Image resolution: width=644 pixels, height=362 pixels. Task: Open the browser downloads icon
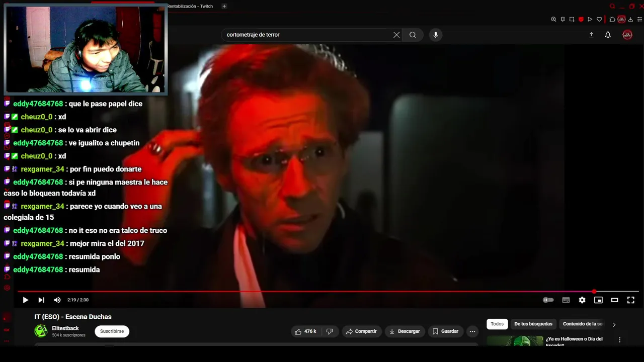[x=630, y=20]
